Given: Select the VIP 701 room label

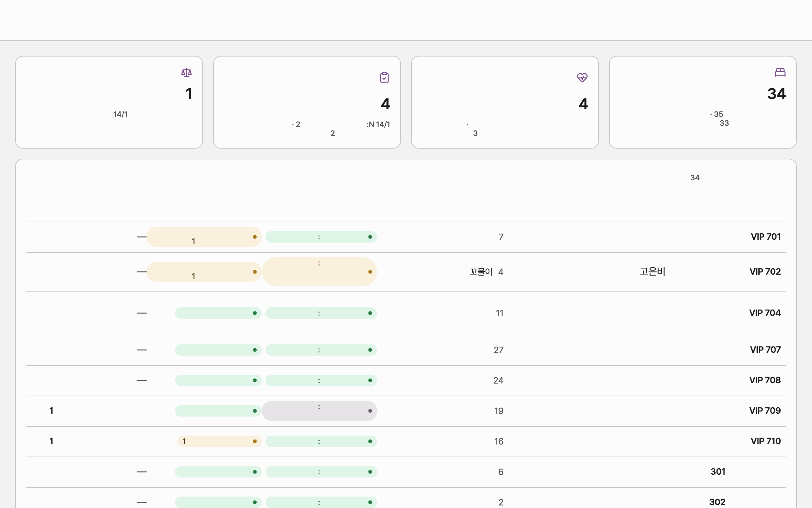Looking at the screenshot, I should coord(765,237).
